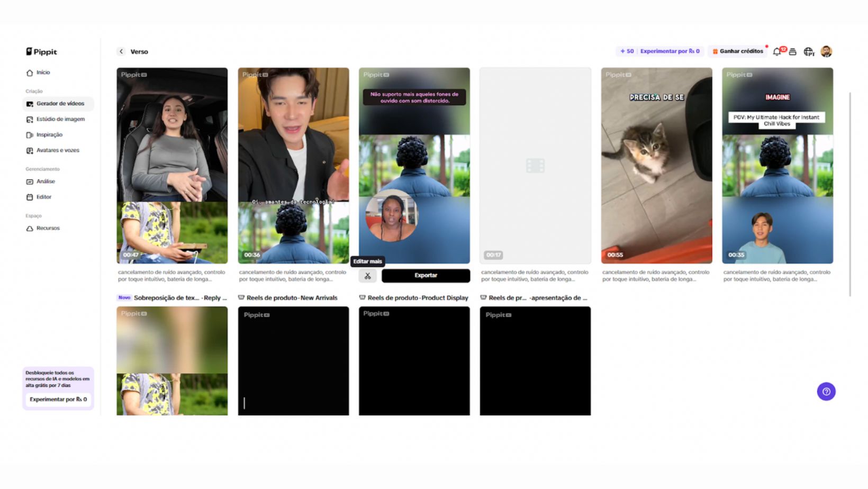Image resolution: width=868 pixels, height=489 pixels.
Task: Select the woman in car video thumbnail
Action: point(172,165)
